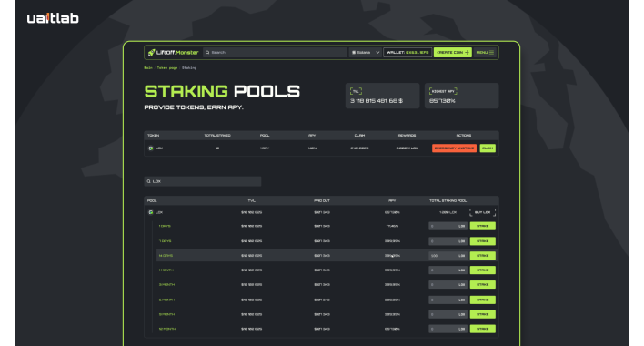Click the Pool column header in pools table

pos(152,201)
